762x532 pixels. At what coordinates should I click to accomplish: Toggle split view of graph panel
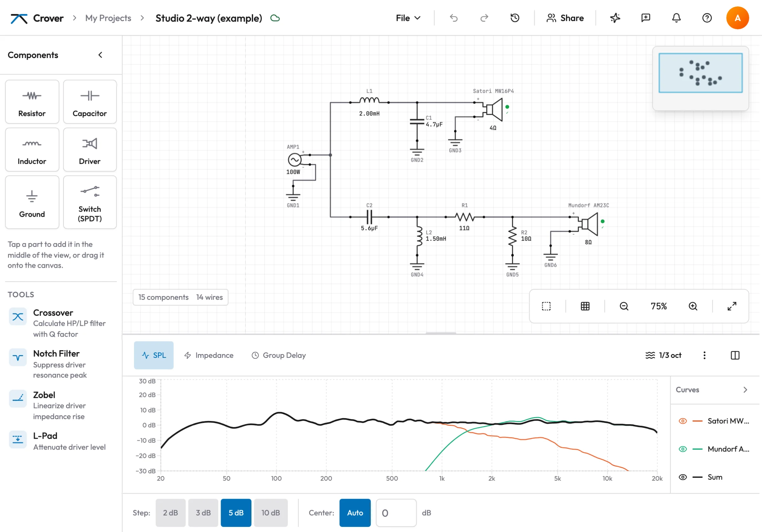[735, 355]
